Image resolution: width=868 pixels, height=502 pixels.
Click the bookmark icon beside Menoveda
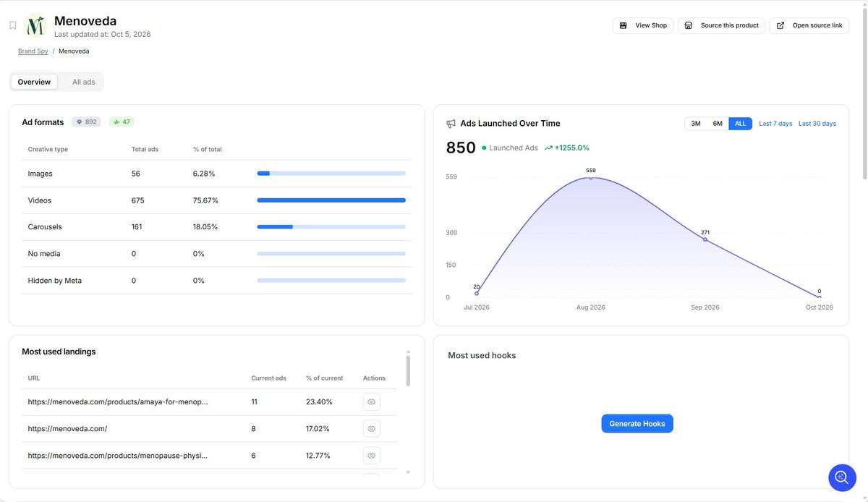12,26
